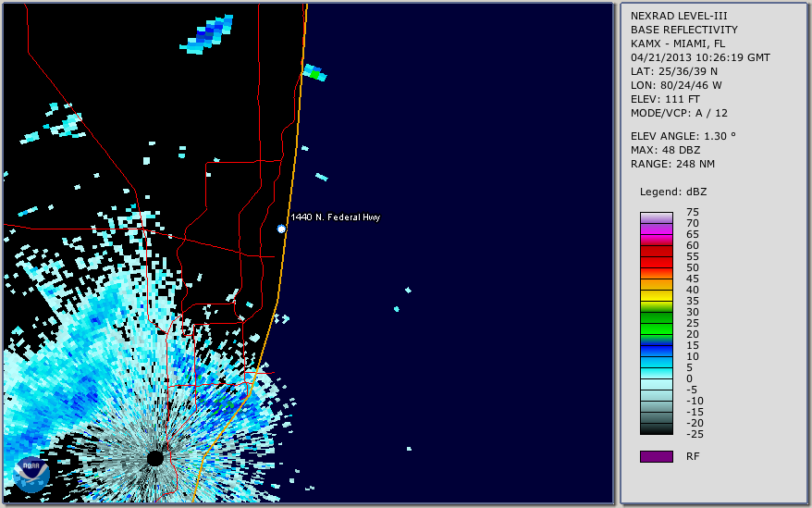Click the 'RF' legend label
The image size is (812, 508).
pos(693,456)
